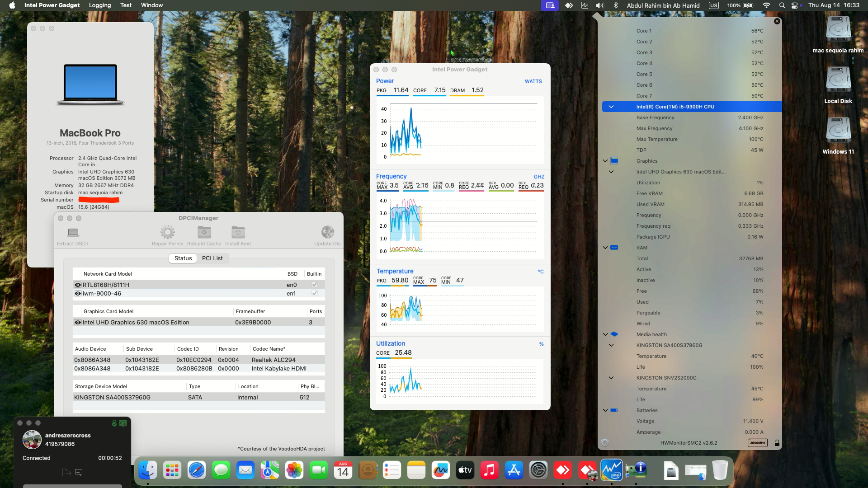
Task: Switch to the PCI List tab
Action: click(212, 258)
